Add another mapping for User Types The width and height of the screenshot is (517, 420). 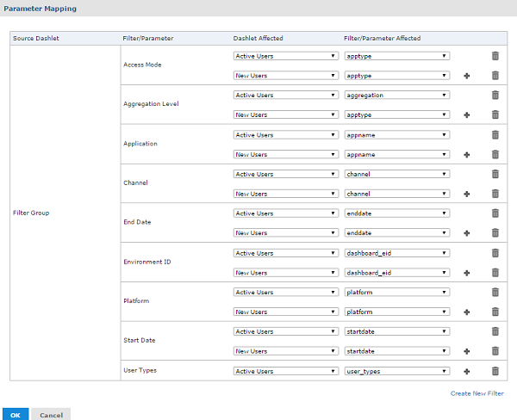click(466, 372)
